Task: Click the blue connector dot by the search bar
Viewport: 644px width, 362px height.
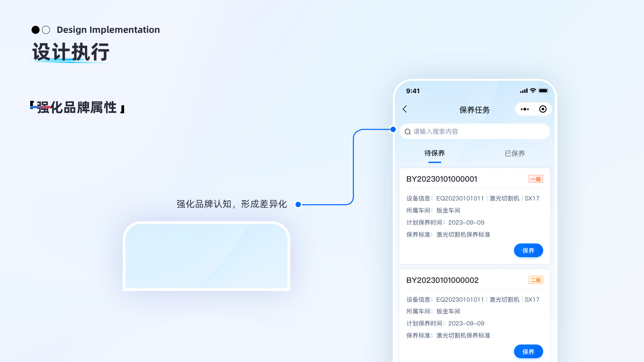Action: point(393,129)
